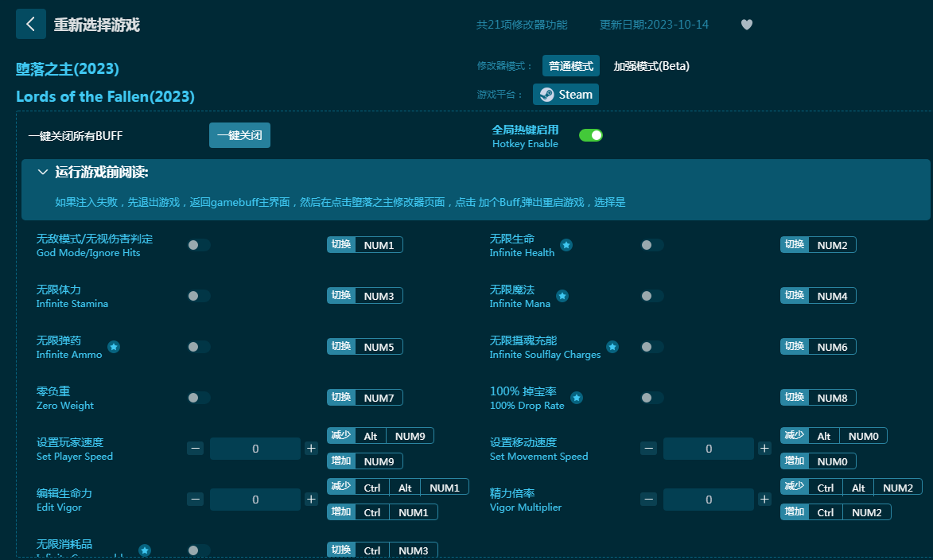933x560 pixels.
Task: Click NUM9 increase hotkey for Player Speed
Action: [x=365, y=461]
